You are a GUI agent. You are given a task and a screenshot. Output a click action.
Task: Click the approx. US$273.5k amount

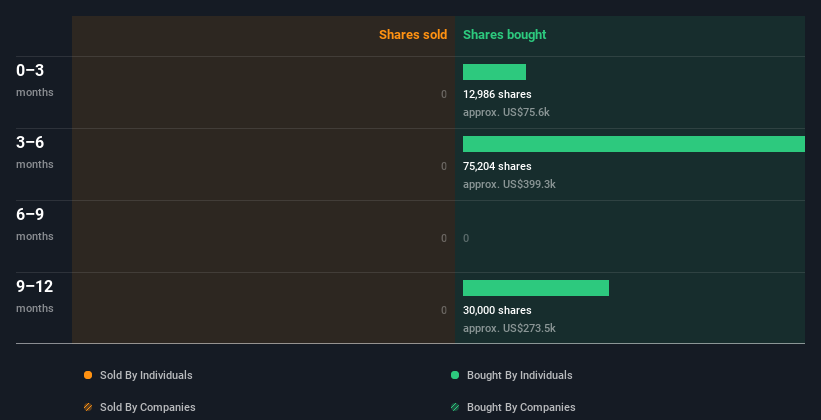509,328
